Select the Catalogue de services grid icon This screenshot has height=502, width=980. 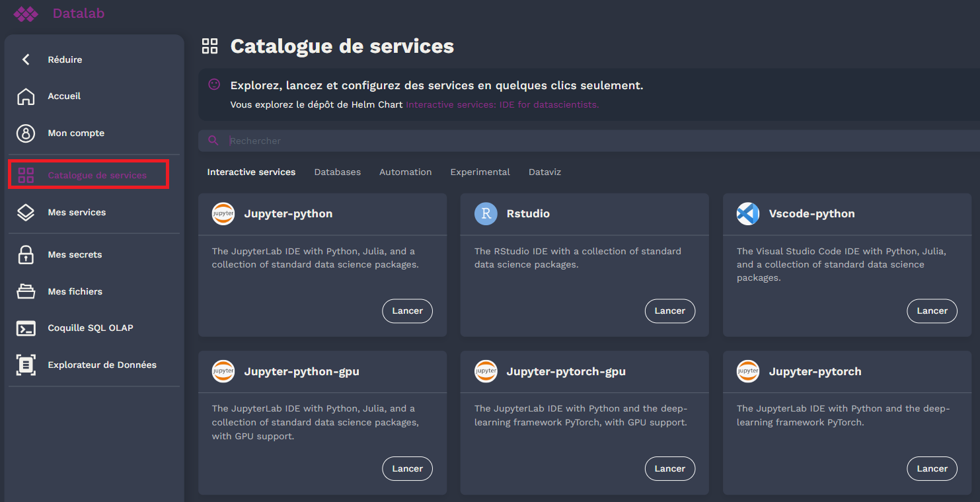[x=26, y=174]
